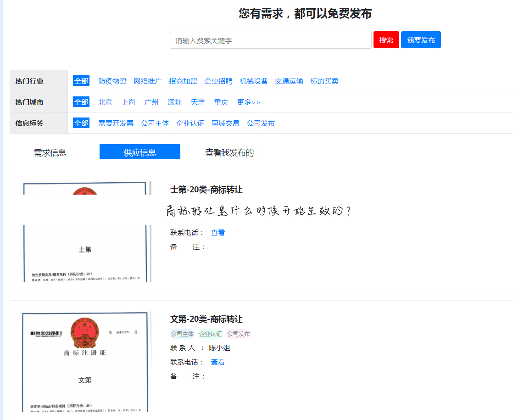Click contact name 陈小姐
The image size is (513, 420).
click(x=219, y=347)
